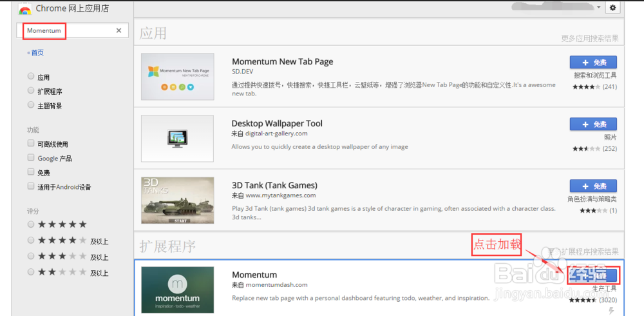
Task: Check the Google 产品 checkbox
Action: tap(31, 157)
